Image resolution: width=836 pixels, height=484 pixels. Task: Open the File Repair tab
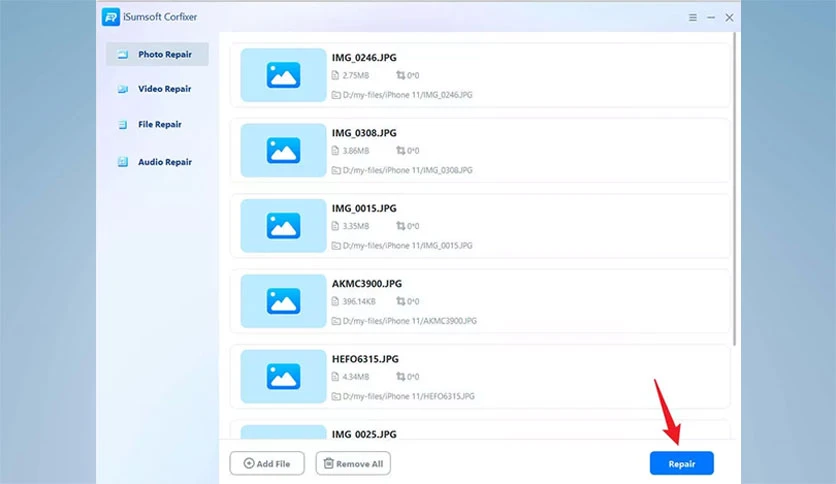coord(157,124)
